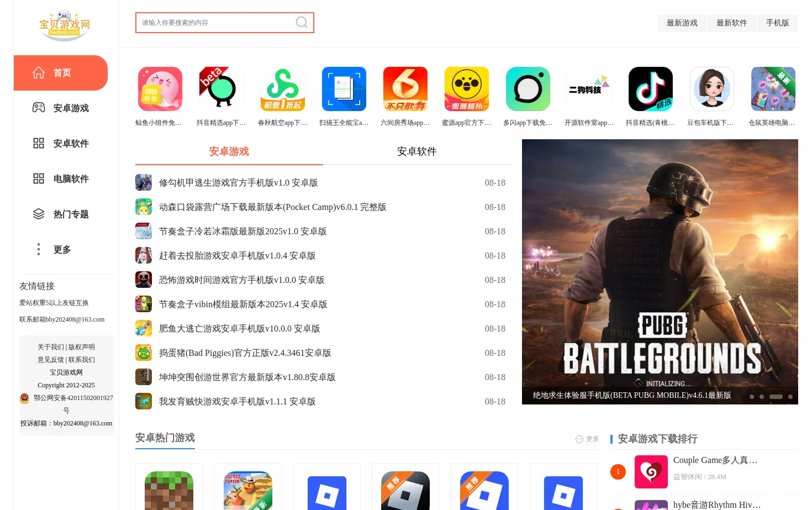812x510 pixels.
Task: Open the 多闪 app icon
Action: pyautogui.click(x=528, y=89)
